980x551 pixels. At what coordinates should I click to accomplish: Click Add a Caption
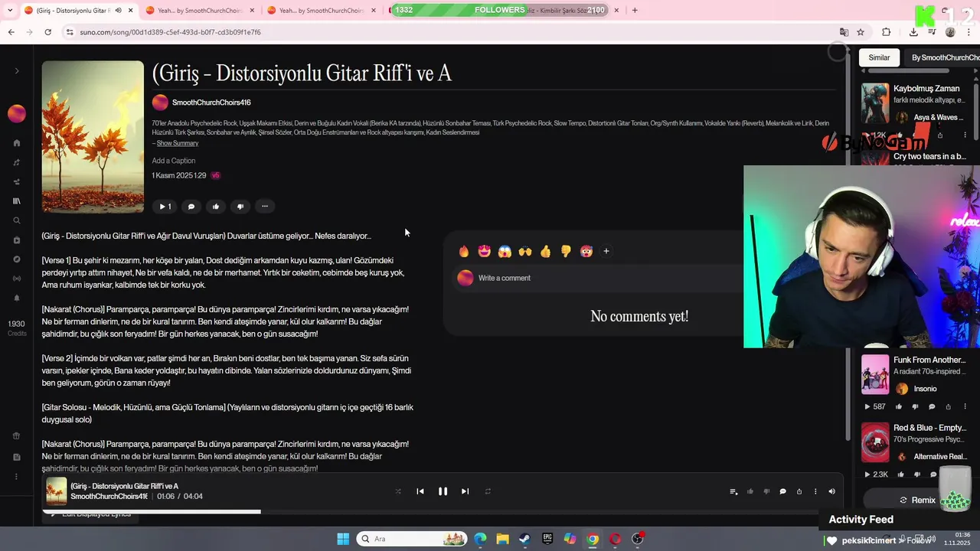[x=174, y=161]
